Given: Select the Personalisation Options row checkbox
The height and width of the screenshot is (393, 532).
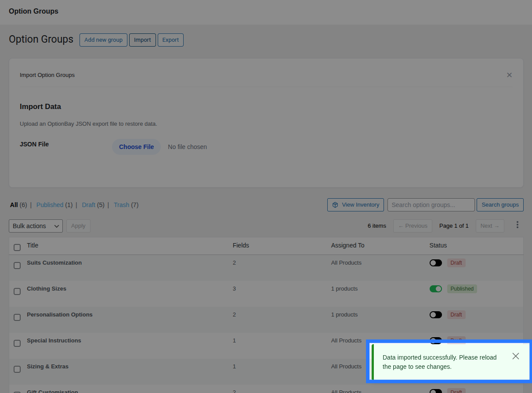Looking at the screenshot, I should click(17, 317).
